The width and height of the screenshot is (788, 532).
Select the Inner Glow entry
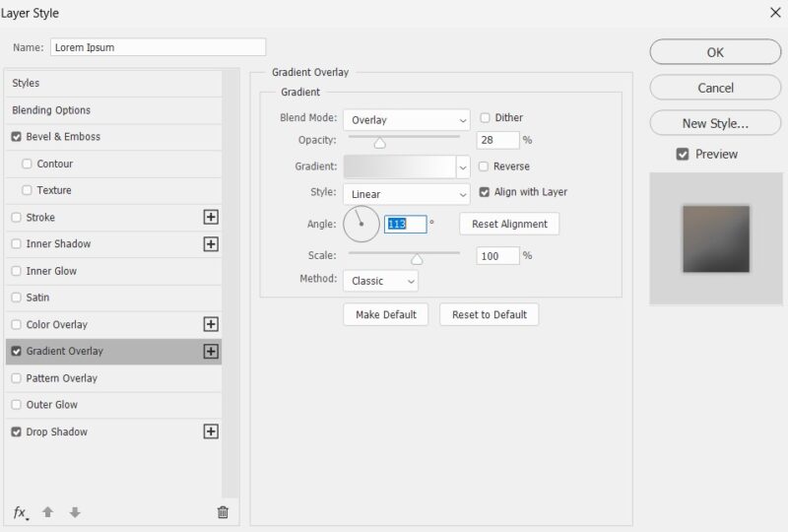(113, 271)
